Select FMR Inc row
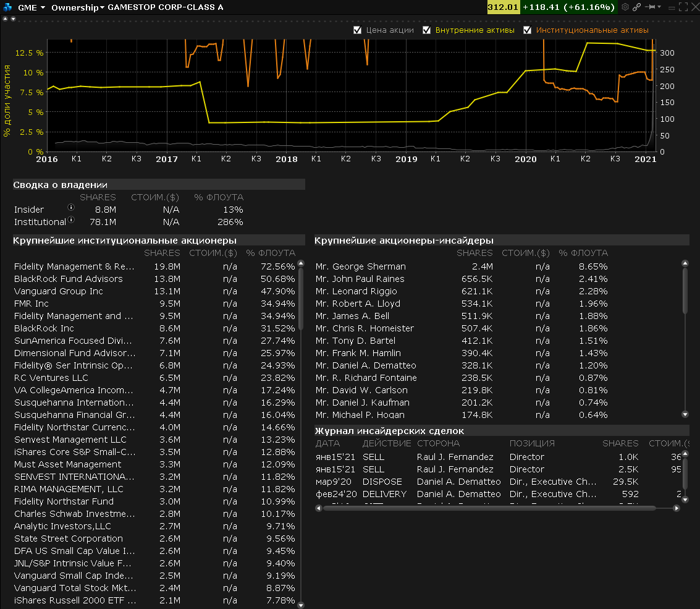Image resolution: width=700 pixels, height=609 pixels. coord(155,304)
